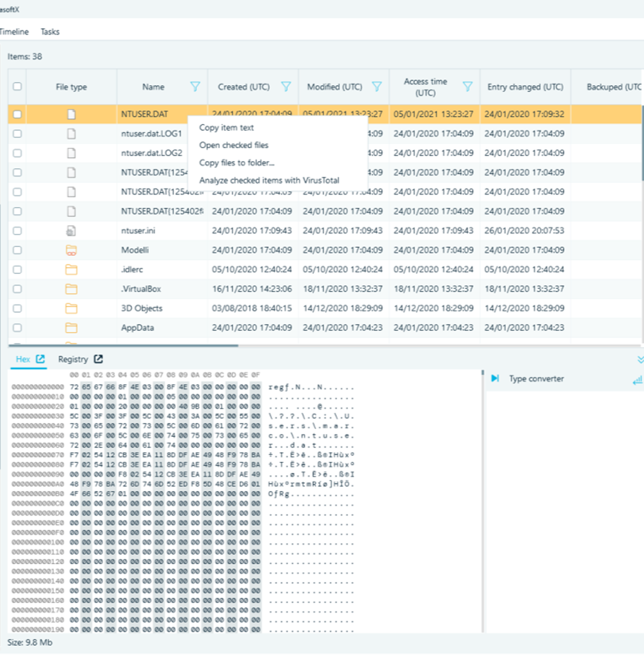Check the AppData row checkbox
Image resolution: width=644 pixels, height=655 pixels.
point(18,328)
